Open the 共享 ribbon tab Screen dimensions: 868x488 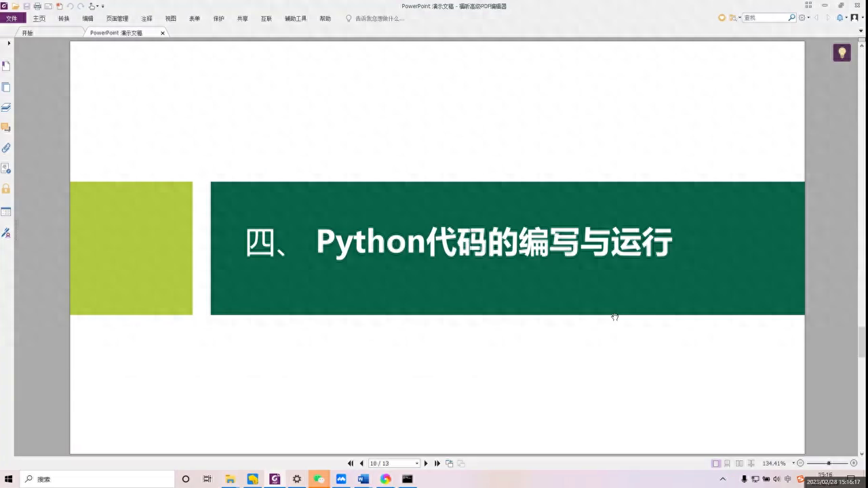pos(243,18)
